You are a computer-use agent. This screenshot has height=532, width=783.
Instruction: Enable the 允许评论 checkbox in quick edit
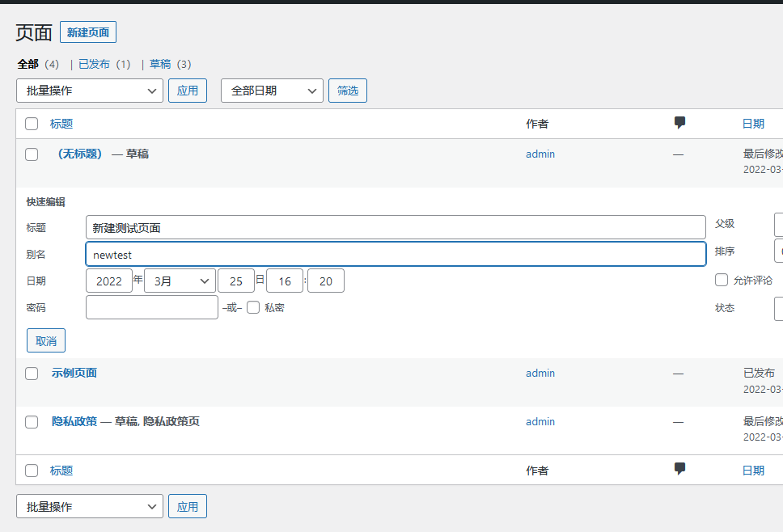pyautogui.click(x=721, y=280)
